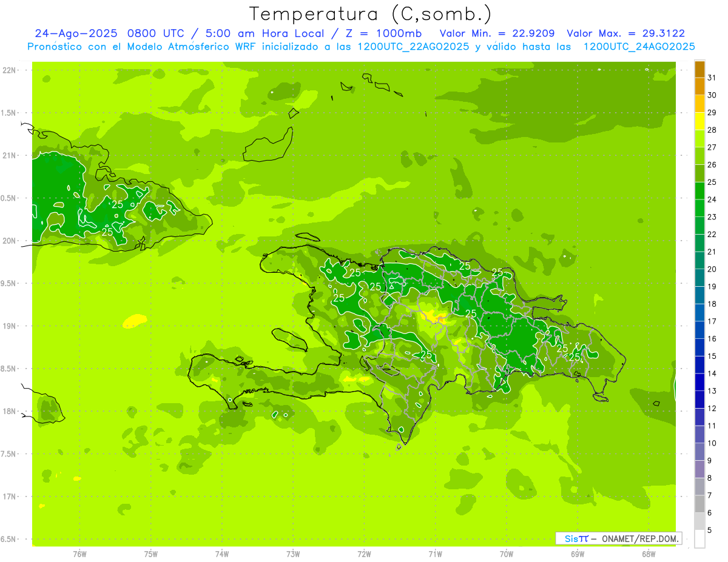Viewport: 728px width, 562px height.
Task: Click the legend swatch between 29 and 30
Action: (x=699, y=104)
